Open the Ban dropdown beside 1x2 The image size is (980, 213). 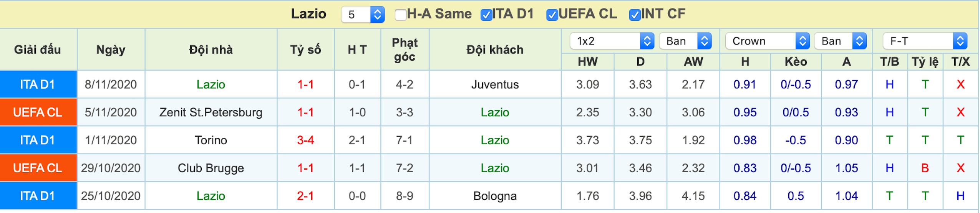[685, 41]
